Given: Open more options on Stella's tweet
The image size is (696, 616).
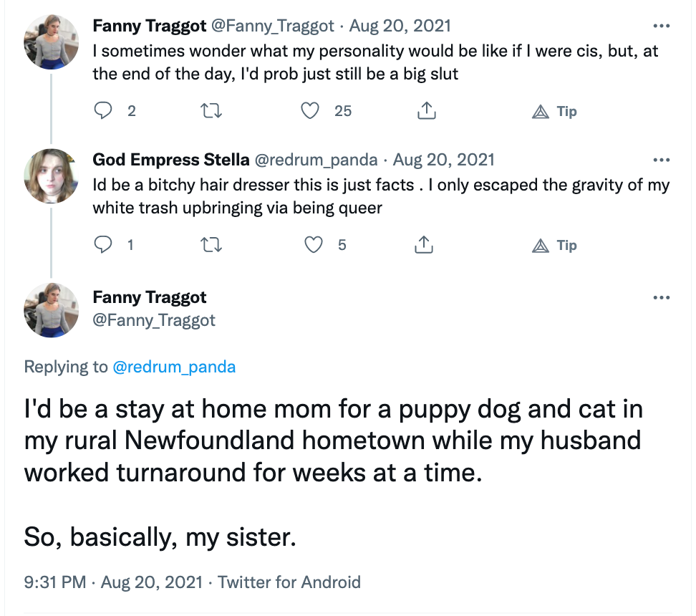Looking at the screenshot, I should (x=662, y=160).
